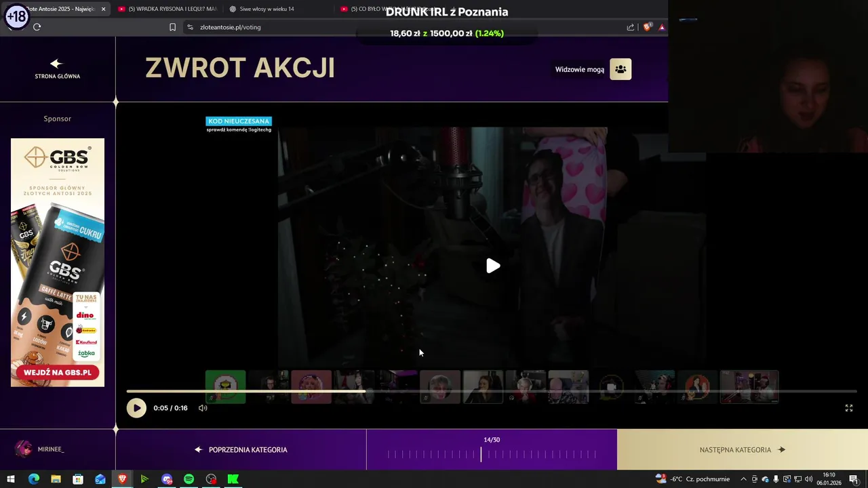Open the STRONA GŁÓWNA link
This screenshot has width=868, height=488.
click(x=58, y=77)
